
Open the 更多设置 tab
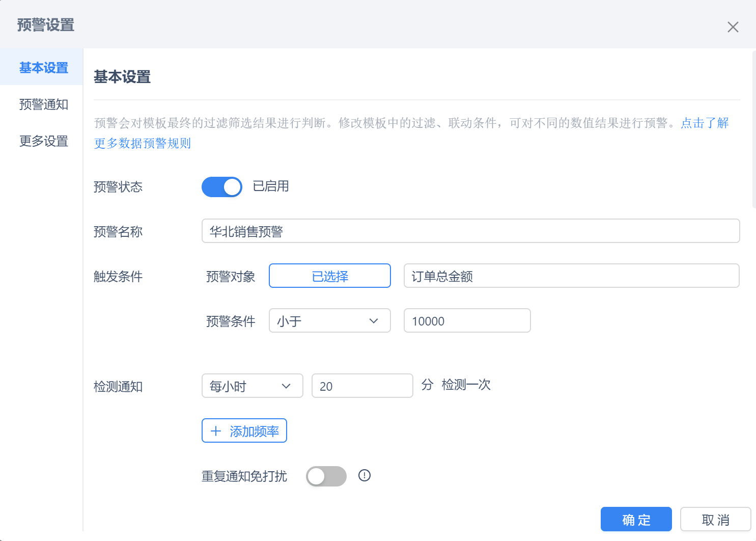point(43,141)
